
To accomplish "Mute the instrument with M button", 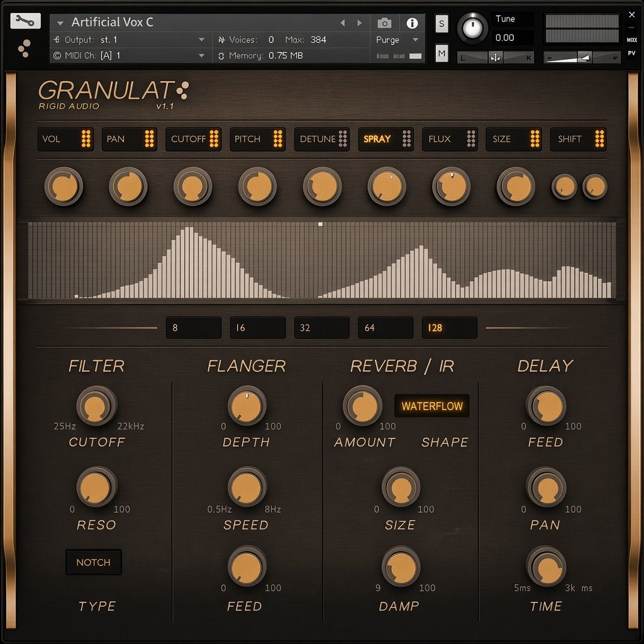I will [x=441, y=53].
